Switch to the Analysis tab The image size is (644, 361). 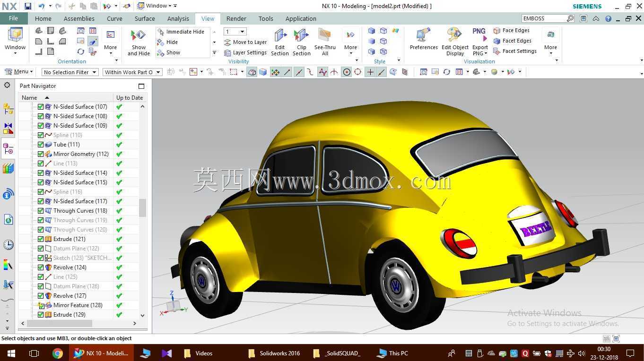point(178,18)
